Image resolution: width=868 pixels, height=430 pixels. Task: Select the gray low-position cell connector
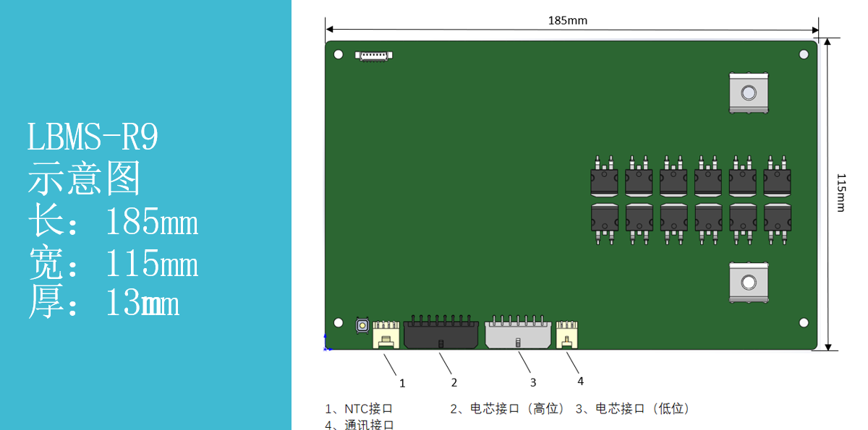(x=517, y=334)
